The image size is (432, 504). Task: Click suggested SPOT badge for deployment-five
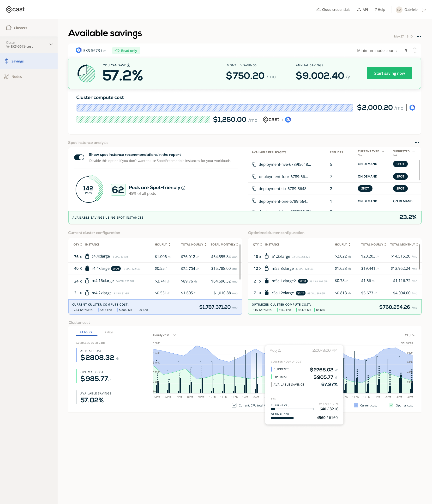tap(400, 164)
